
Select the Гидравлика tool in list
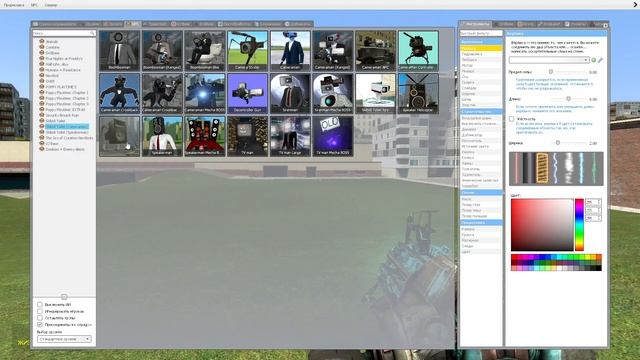[x=481, y=54]
